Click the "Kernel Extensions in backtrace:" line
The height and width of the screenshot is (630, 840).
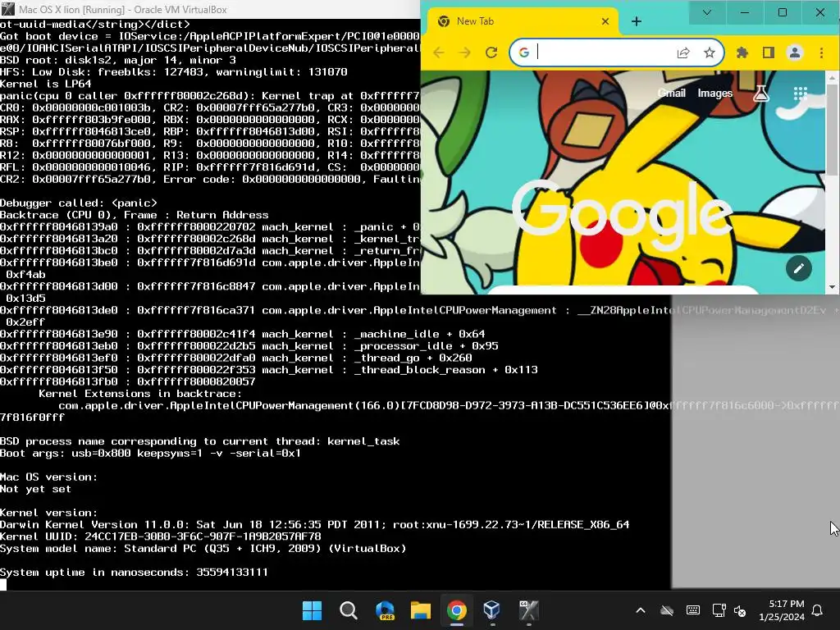[139, 394]
